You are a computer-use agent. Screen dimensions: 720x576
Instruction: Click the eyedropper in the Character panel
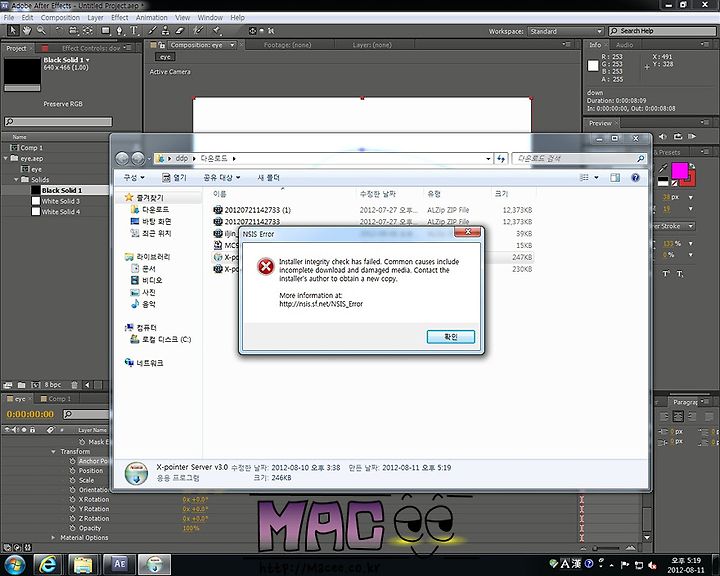click(663, 168)
